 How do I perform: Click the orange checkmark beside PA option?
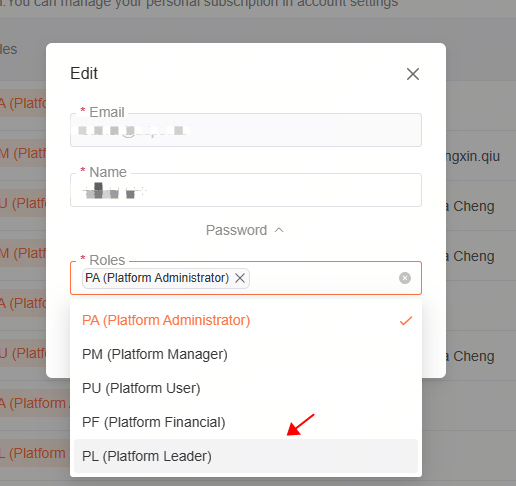tap(406, 321)
